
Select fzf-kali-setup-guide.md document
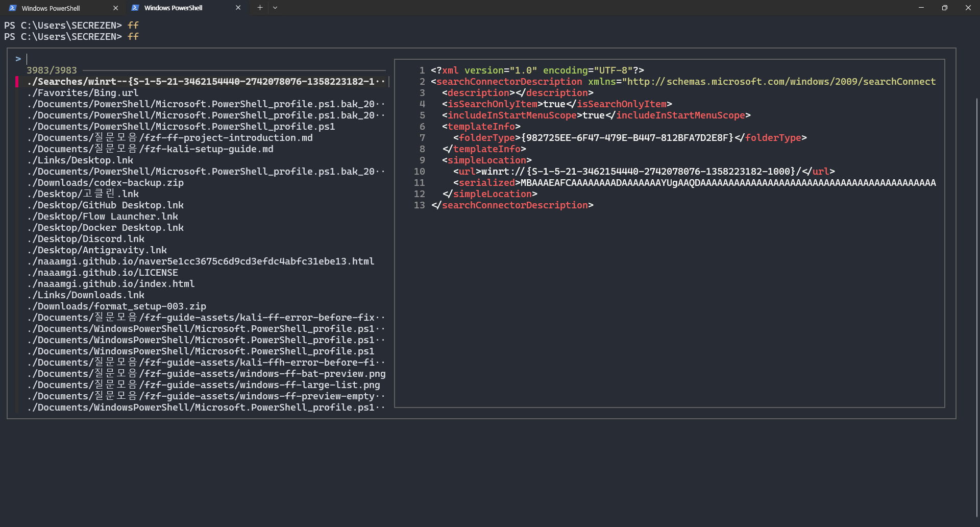tap(150, 149)
